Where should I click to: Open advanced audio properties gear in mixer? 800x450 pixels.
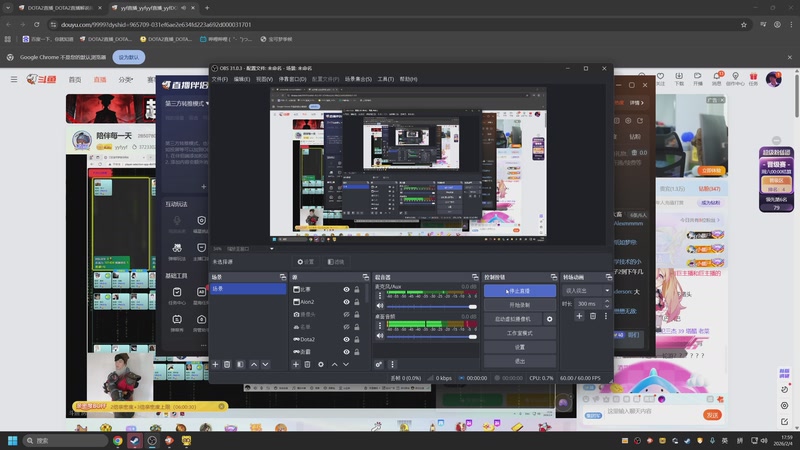click(379, 364)
